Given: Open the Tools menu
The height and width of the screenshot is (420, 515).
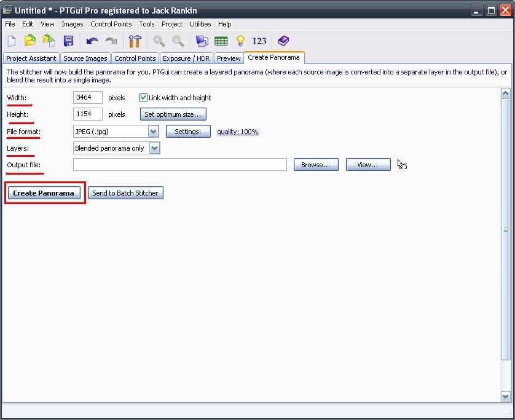Looking at the screenshot, I should pos(146,24).
